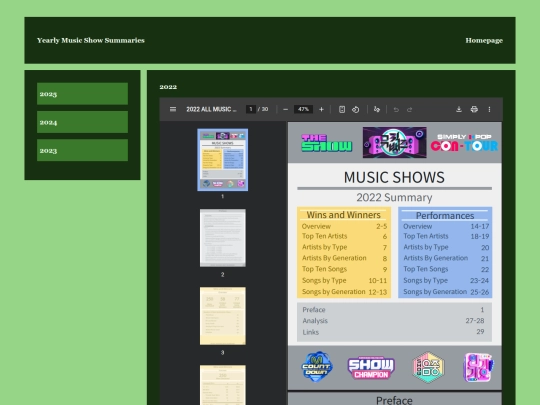Viewport: 540px width, 405px height.
Task: Click the 2022 ALL MUSIC document title
Action: (x=211, y=109)
